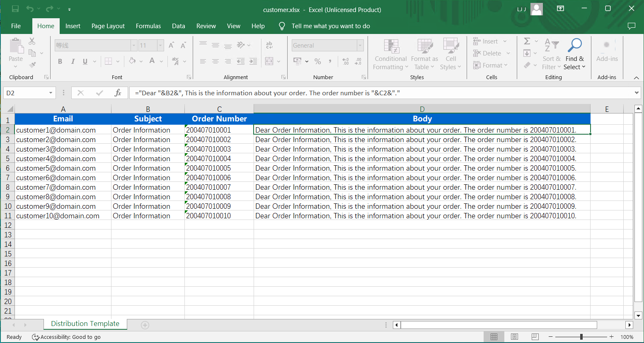This screenshot has height=343, width=644.
Task: Click the Paste clipboard icon
Action: 16,46
